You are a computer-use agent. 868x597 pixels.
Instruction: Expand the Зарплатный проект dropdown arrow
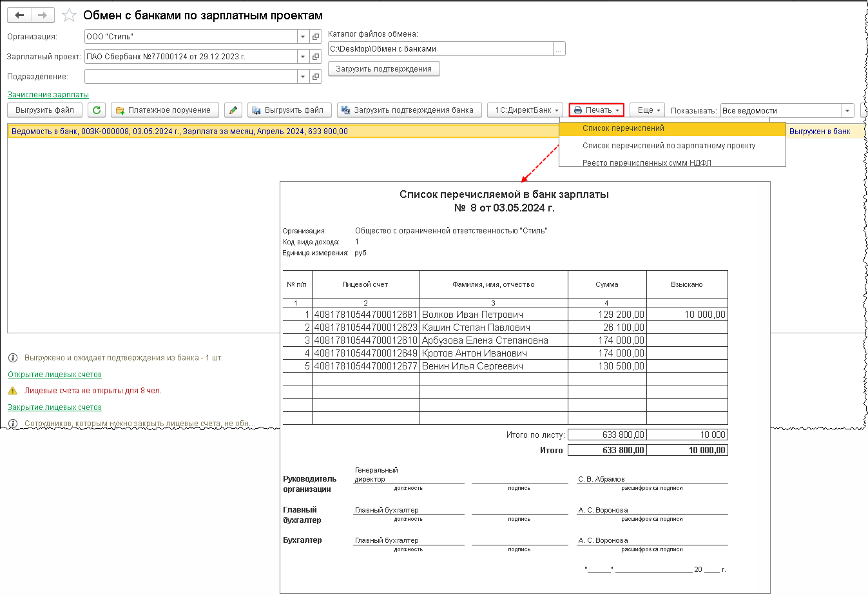(303, 57)
